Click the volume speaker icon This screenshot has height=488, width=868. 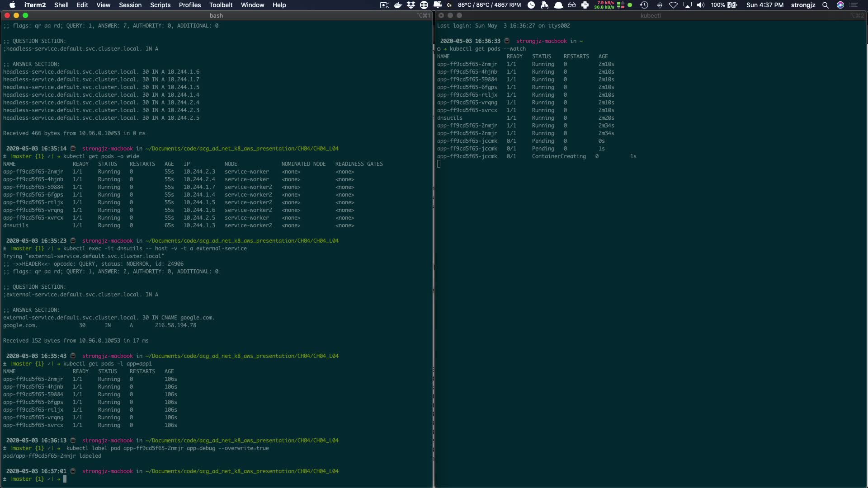point(701,5)
